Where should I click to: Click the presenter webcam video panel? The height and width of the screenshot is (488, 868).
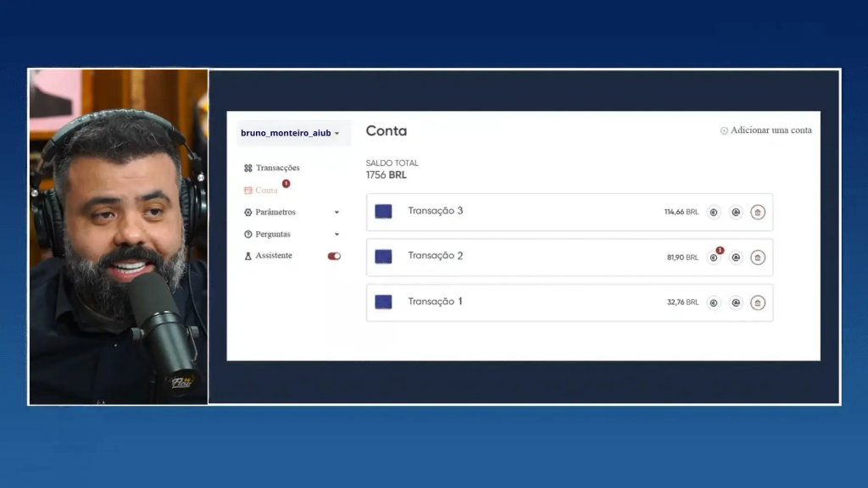pos(119,237)
